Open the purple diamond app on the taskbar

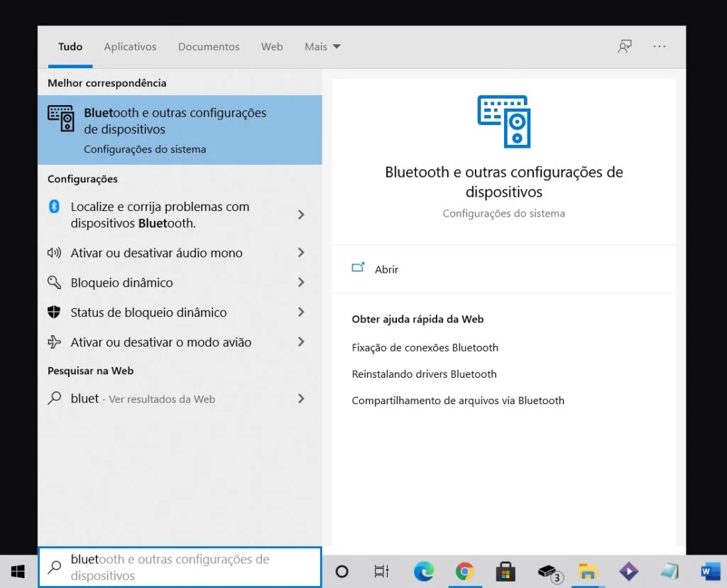pyautogui.click(x=629, y=571)
